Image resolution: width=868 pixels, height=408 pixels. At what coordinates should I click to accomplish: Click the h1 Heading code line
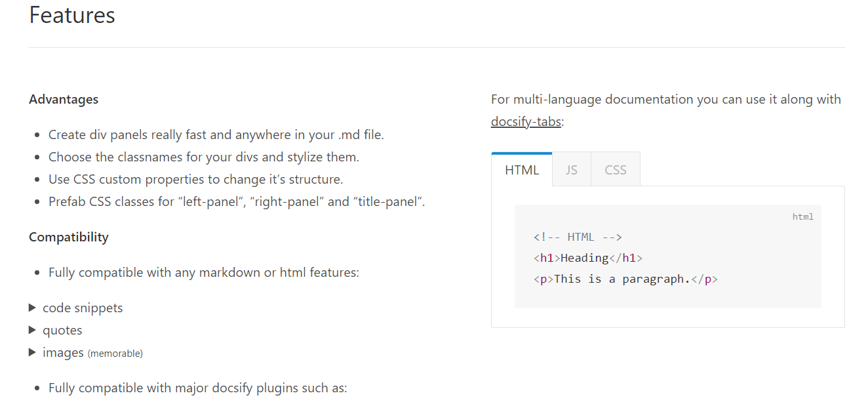[x=588, y=258]
